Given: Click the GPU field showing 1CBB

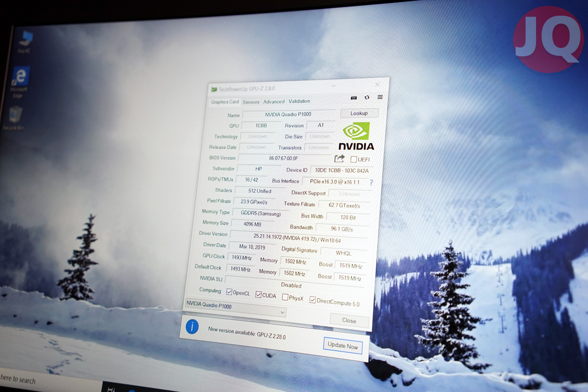Looking at the screenshot, I should point(261,125).
